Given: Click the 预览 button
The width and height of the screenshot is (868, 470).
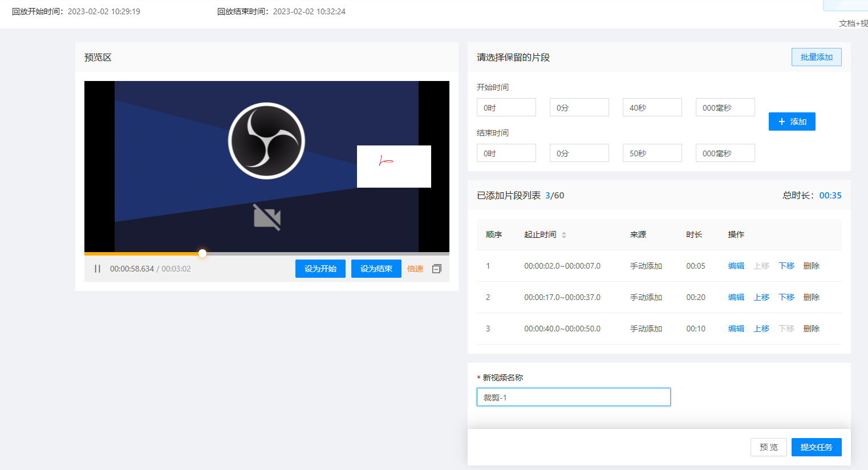Looking at the screenshot, I should coord(769,447).
